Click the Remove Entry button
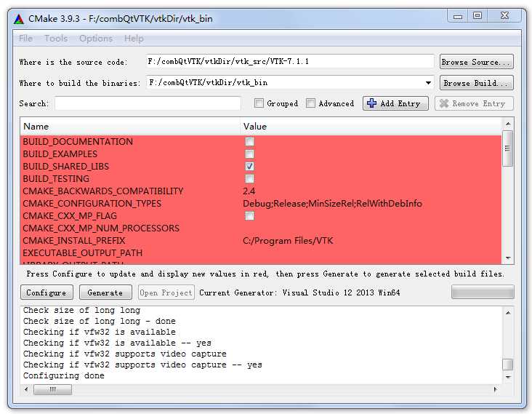 pyautogui.click(x=474, y=103)
